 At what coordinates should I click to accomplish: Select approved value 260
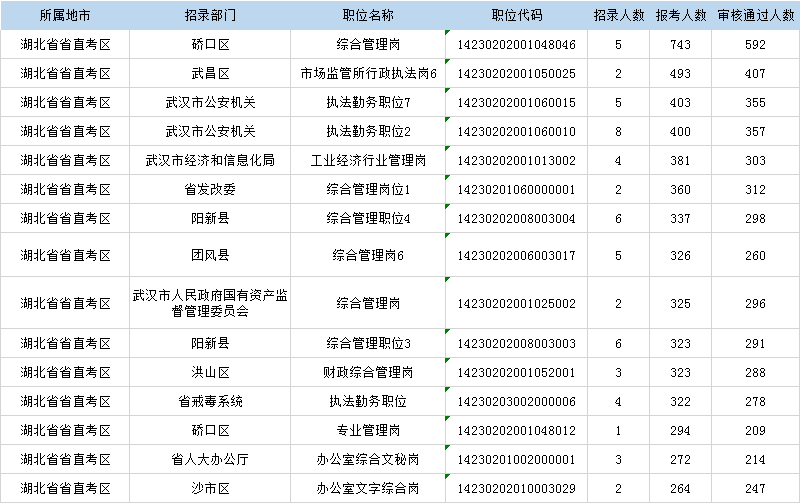point(756,255)
